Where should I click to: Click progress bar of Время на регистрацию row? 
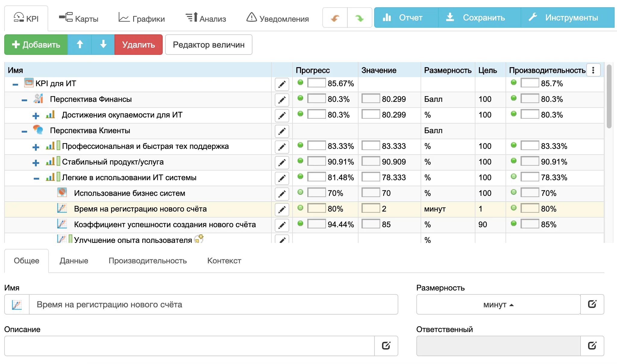click(x=316, y=208)
